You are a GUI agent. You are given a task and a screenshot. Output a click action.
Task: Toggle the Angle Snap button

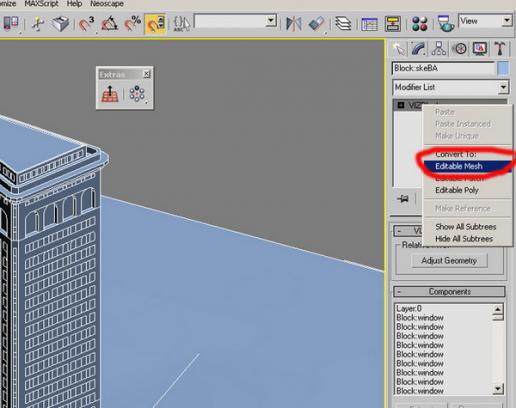coord(109,23)
